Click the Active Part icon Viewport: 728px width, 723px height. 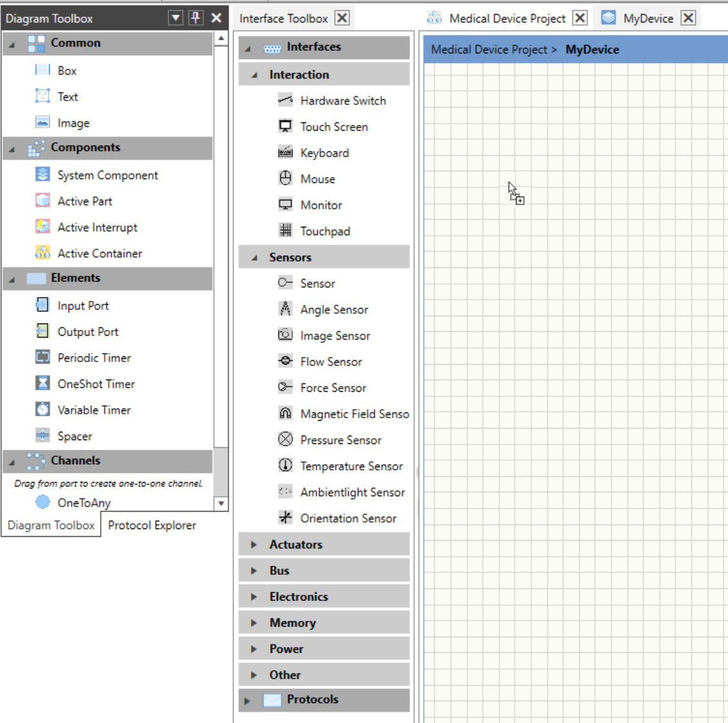point(43,201)
